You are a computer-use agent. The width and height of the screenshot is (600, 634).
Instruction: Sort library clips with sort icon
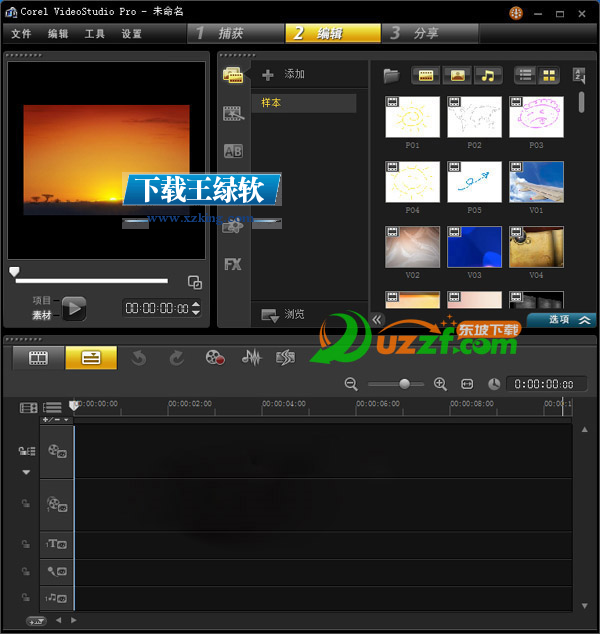579,76
